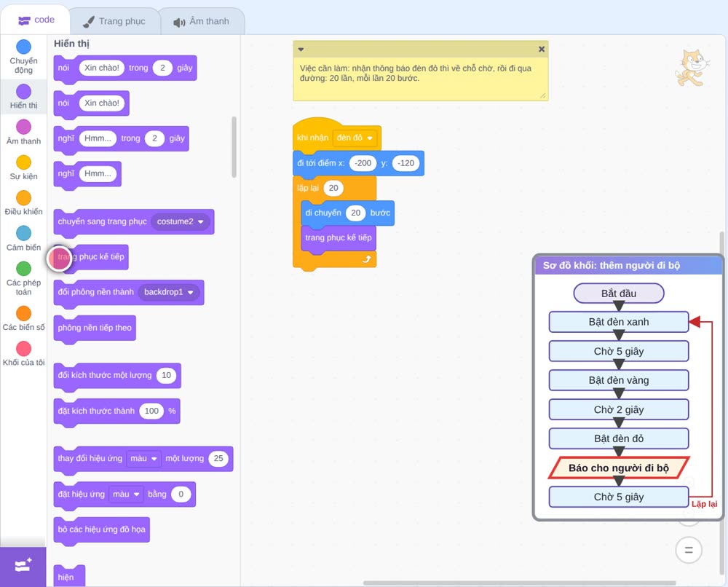Open the add extension button
This screenshot has width=728, height=587.
23,566
